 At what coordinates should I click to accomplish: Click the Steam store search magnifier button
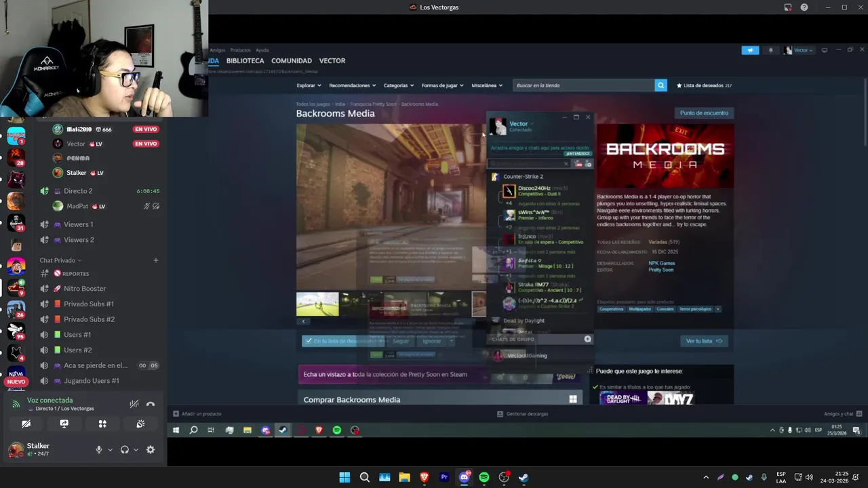[660, 85]
